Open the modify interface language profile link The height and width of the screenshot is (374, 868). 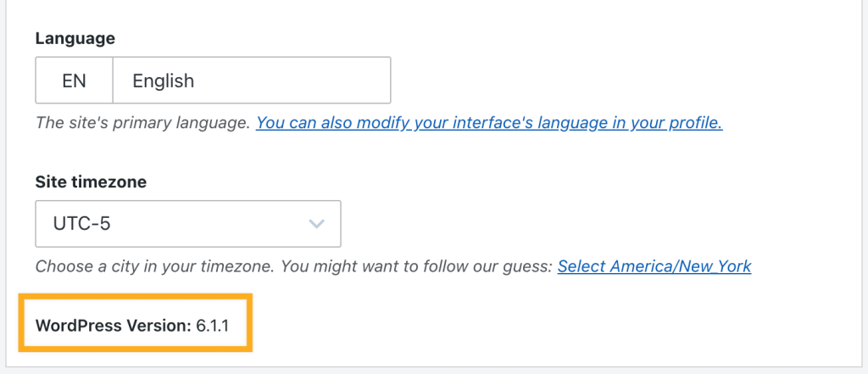pyautogui.click(x=489, y=122)
